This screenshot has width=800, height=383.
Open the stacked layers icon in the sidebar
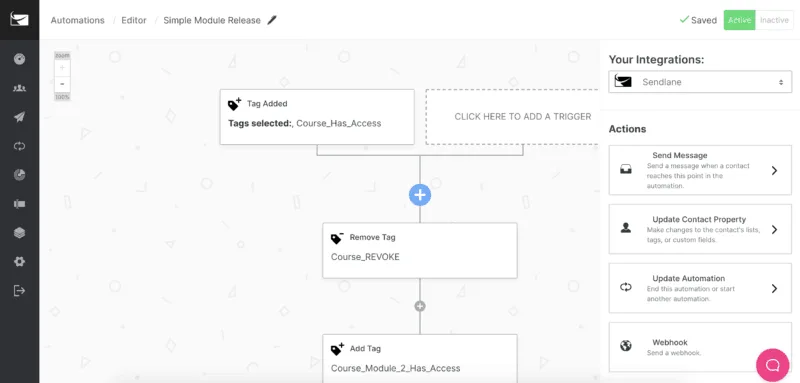[19, 233]
